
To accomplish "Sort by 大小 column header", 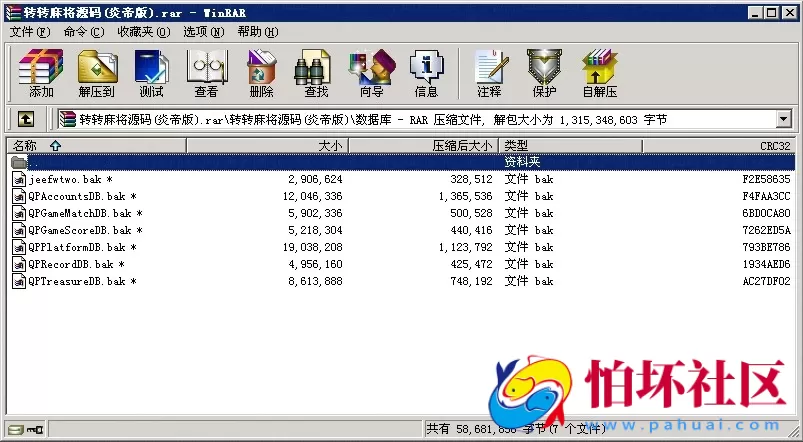I will pos(267,145).
